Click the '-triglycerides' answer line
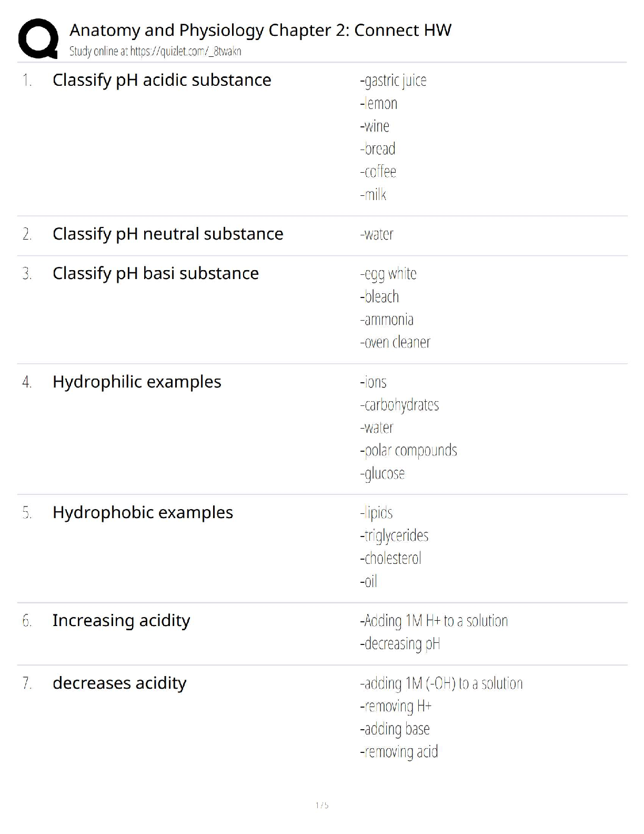 click(x=394, y=535)
